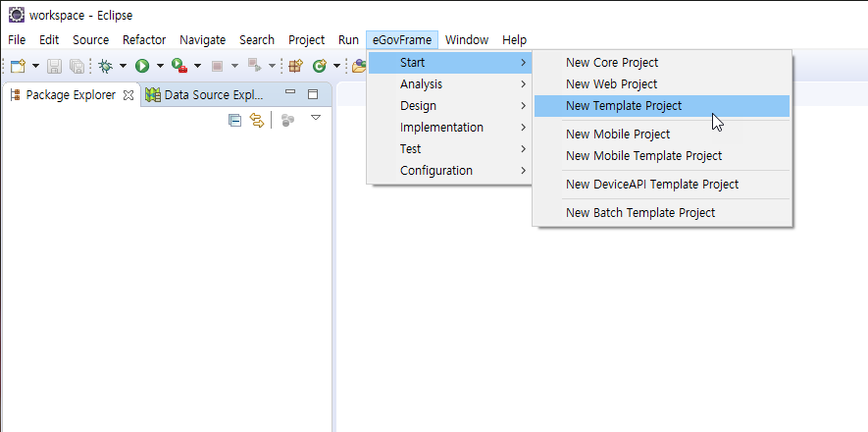Click the Debug bug icon

pos(105,66)
